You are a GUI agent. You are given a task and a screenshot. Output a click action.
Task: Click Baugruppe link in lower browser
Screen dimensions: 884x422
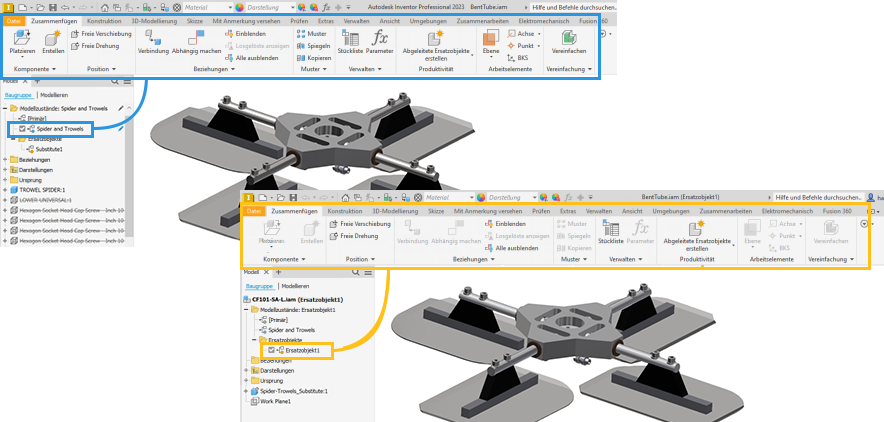tap(259, 286)
